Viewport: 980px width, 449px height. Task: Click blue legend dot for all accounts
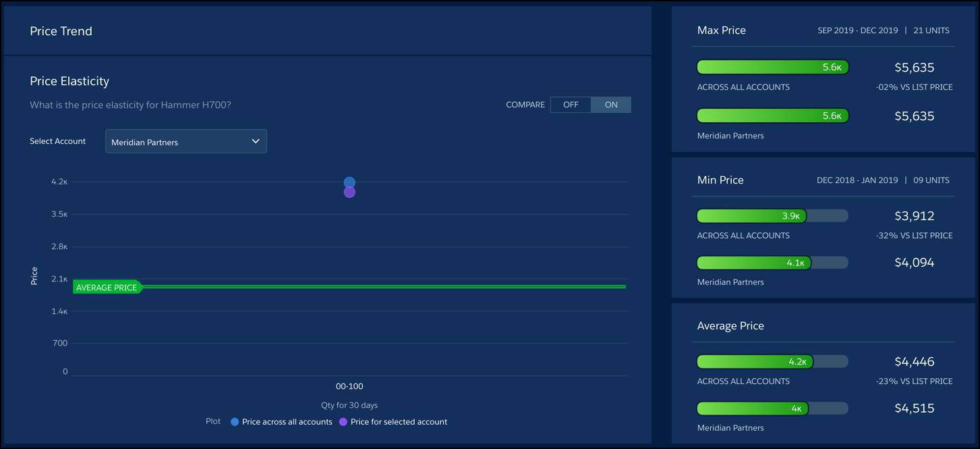[x=235, y=422]
